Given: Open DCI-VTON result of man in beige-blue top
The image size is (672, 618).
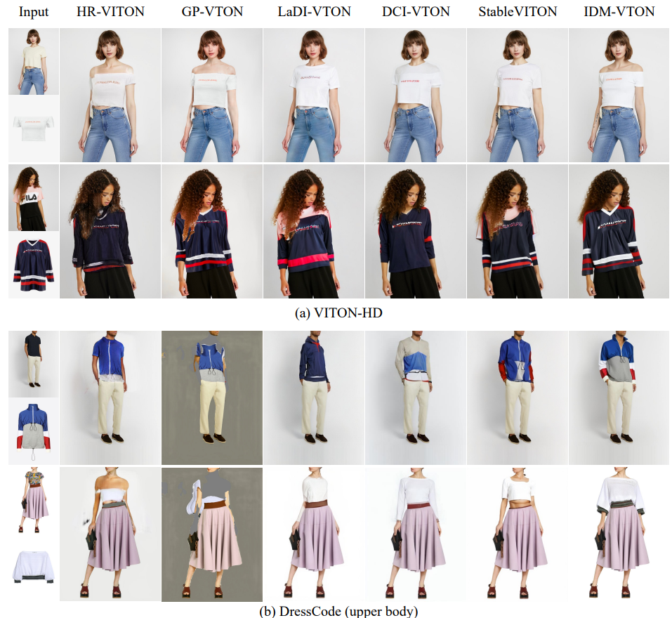Looking at the screenshot, I should 416,397.
